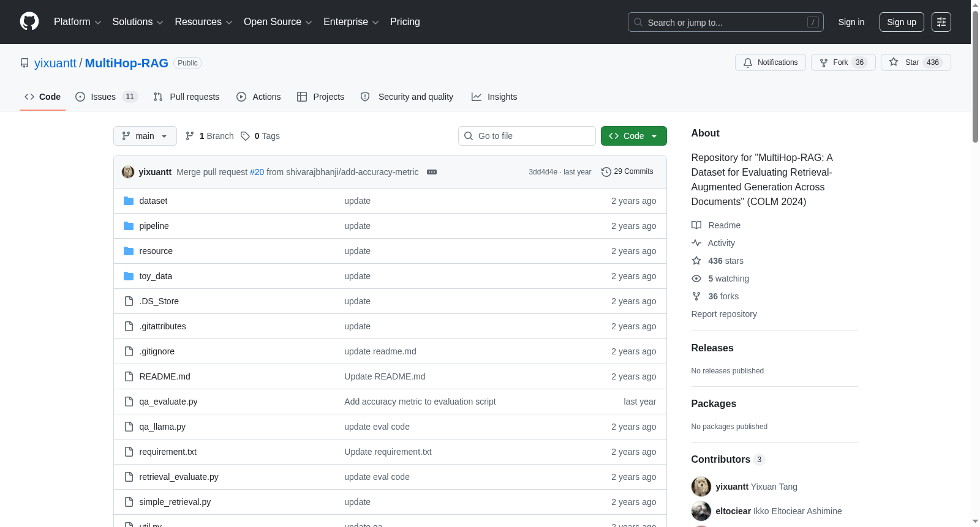Open the 29 Commits history
980x527 pixels.
[x=627, y=171]
